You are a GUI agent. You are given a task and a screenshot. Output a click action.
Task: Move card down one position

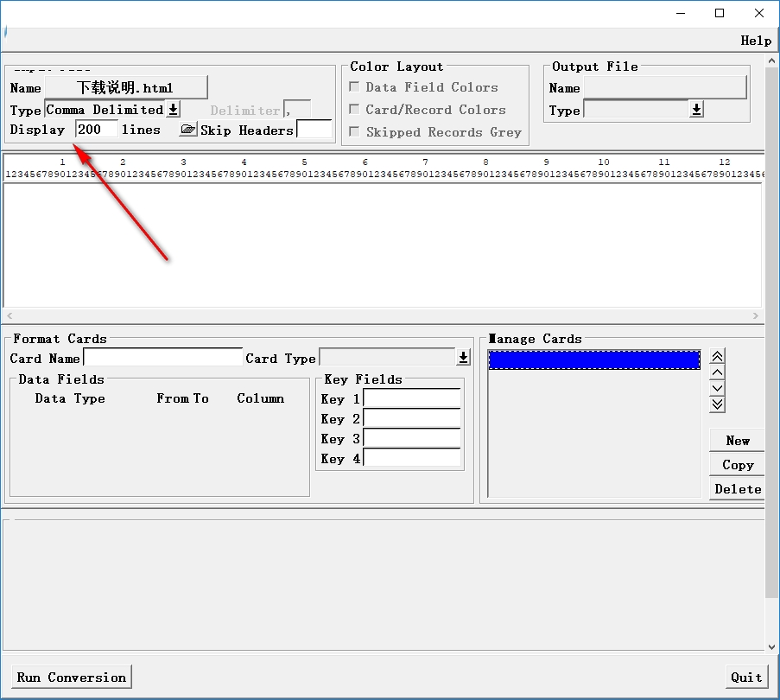[x=717, y=388]
